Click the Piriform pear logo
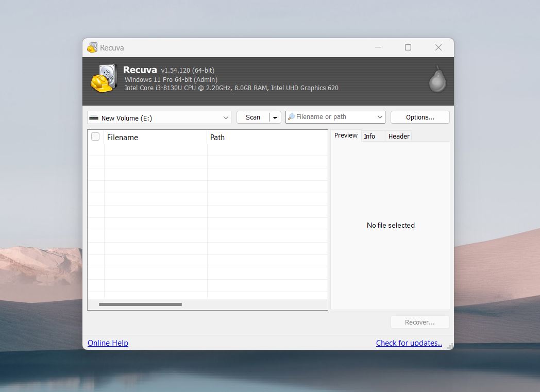Image resolution: width=540 pixels, height=392 pixels. pyautogui.click(x=437, y=79)
